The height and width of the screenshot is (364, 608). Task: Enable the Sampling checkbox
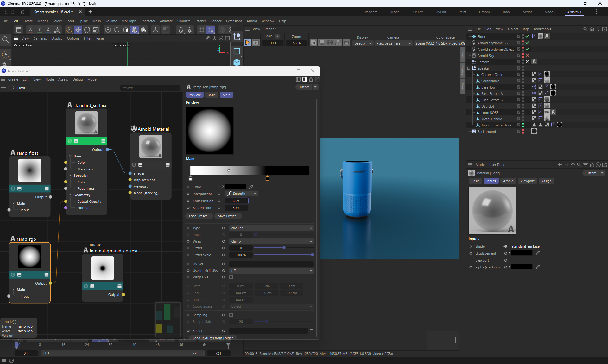(x=231, y=315)
